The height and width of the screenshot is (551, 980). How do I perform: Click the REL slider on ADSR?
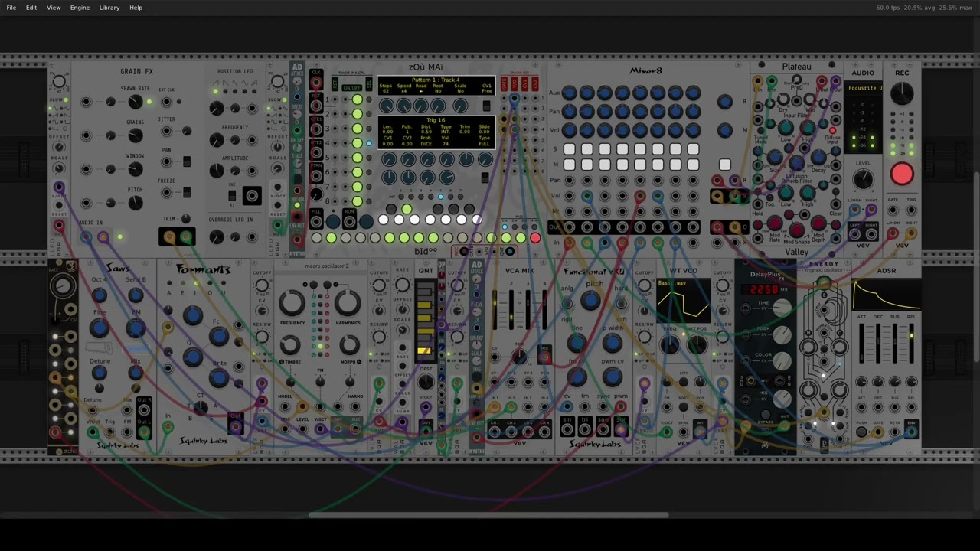tap(911, 344)
